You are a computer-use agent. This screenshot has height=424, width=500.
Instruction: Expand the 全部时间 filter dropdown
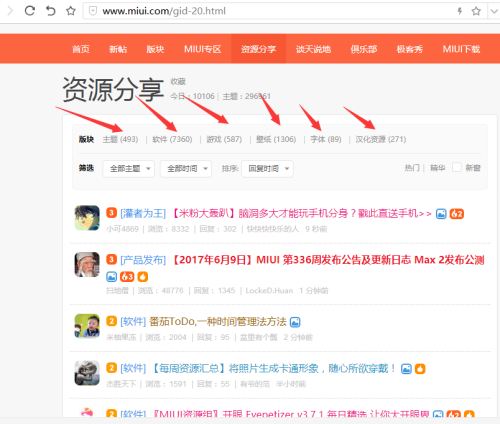[186, 169]
